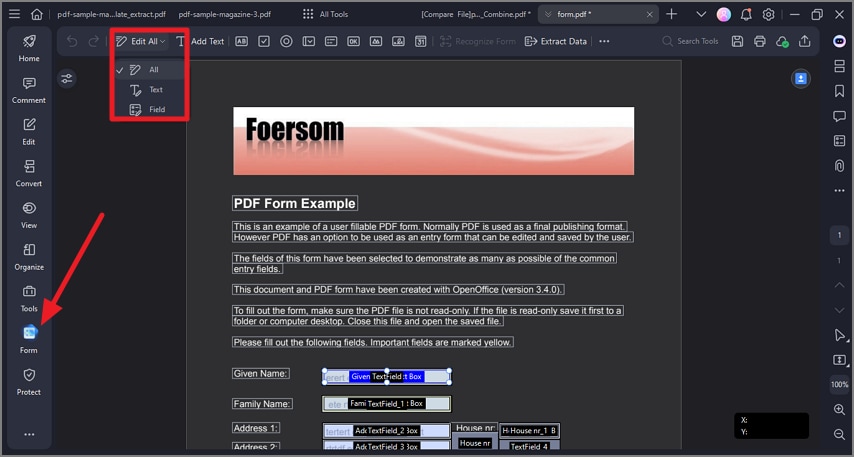854x457 pixels.
Task: Open the Organize tool in sidebar
Action: pos(29,257)
